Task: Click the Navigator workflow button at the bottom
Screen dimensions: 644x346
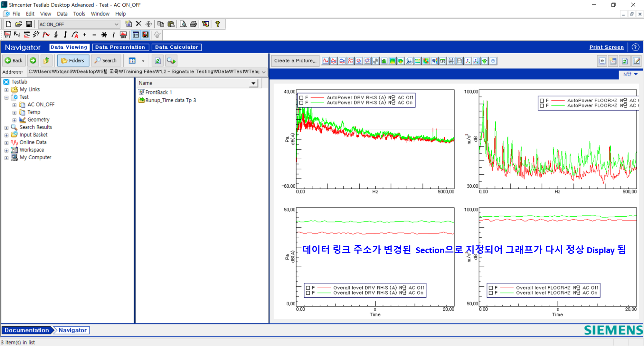Action: point(72,330)
